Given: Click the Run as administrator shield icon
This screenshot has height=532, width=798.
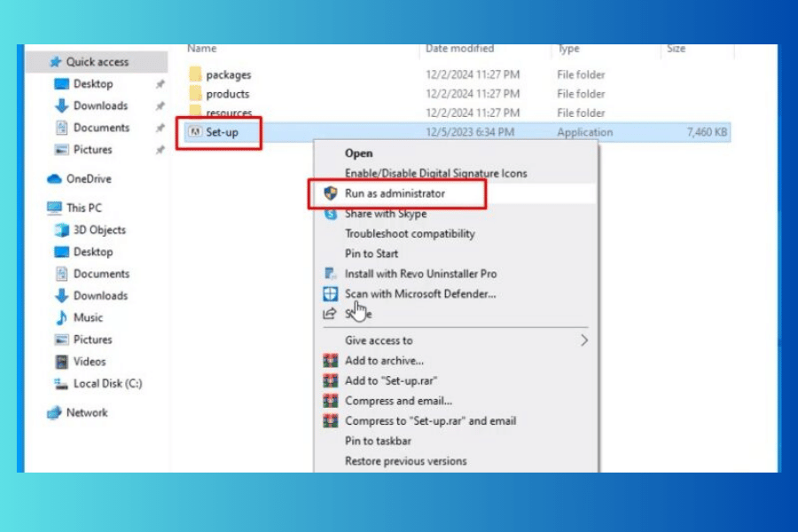Looking at the screenshot, I should coord(331,193).
